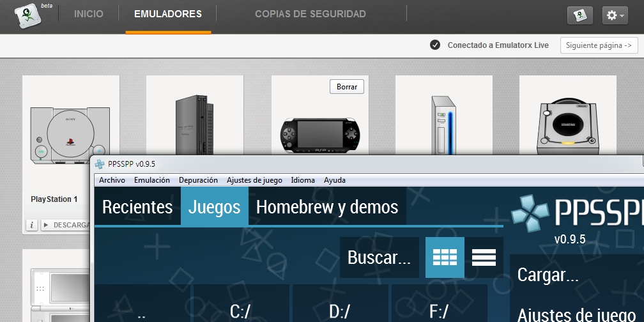Click the info icon under PlayStation 1
The height and width of the screenshot is (322, 644).
[x=32, y=225]
